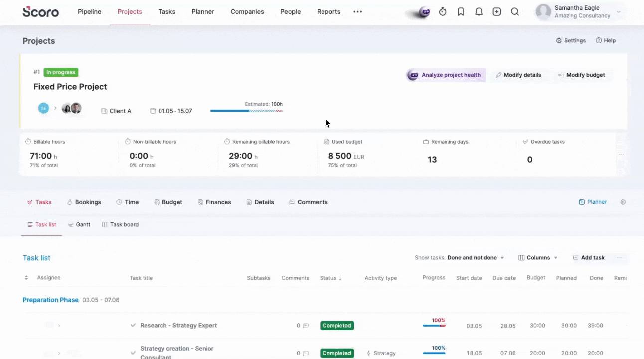Open Research - Strategy Expert task

(x=178, y=326)
